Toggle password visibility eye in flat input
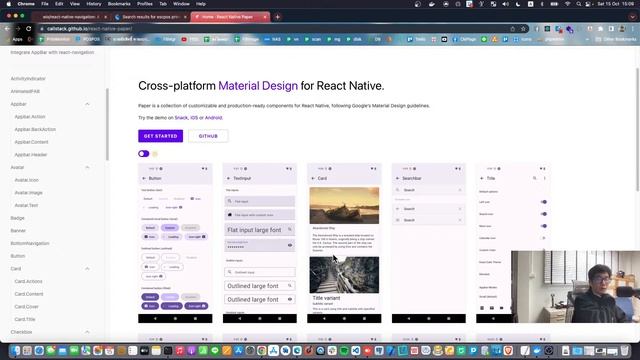 [x=290, y=245]
